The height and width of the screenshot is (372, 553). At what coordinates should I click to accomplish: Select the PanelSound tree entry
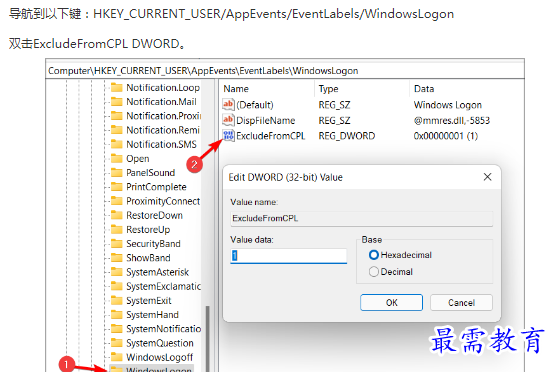pos(151,173)
